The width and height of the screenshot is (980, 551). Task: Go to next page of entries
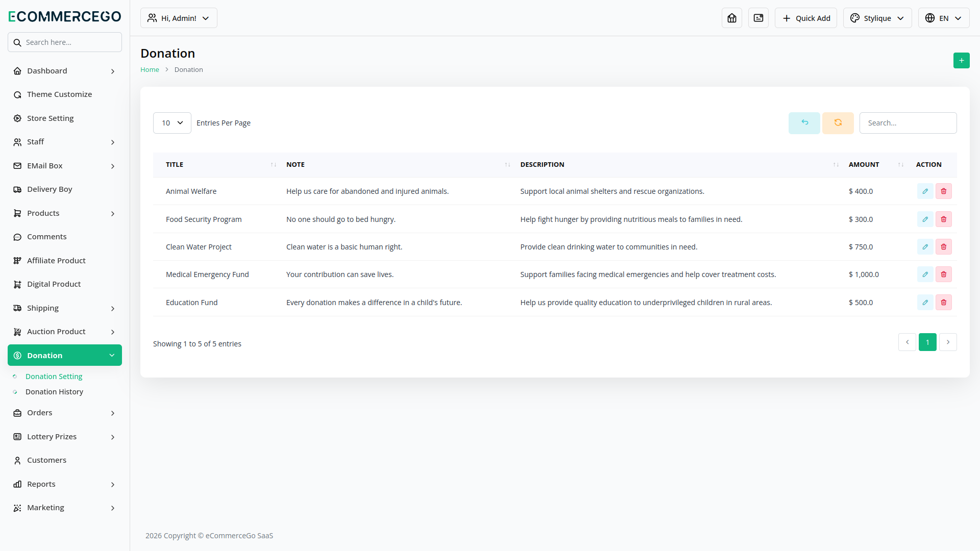(x=948, y=342)
